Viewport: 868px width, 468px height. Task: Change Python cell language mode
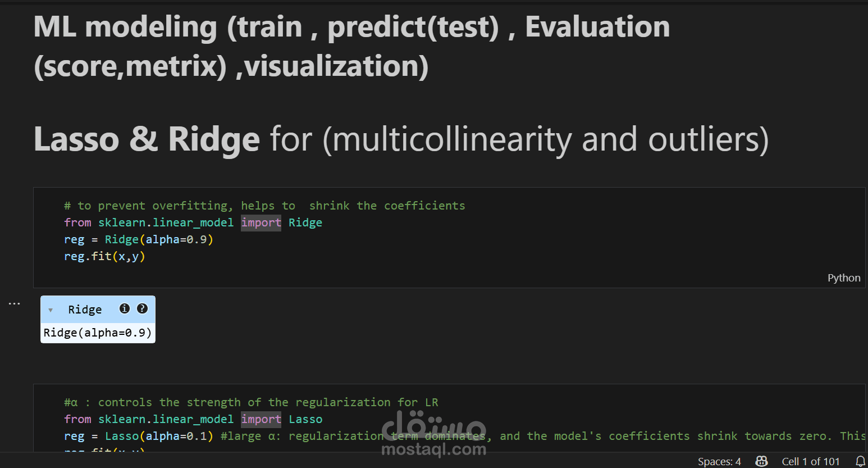tap(843, 278)
